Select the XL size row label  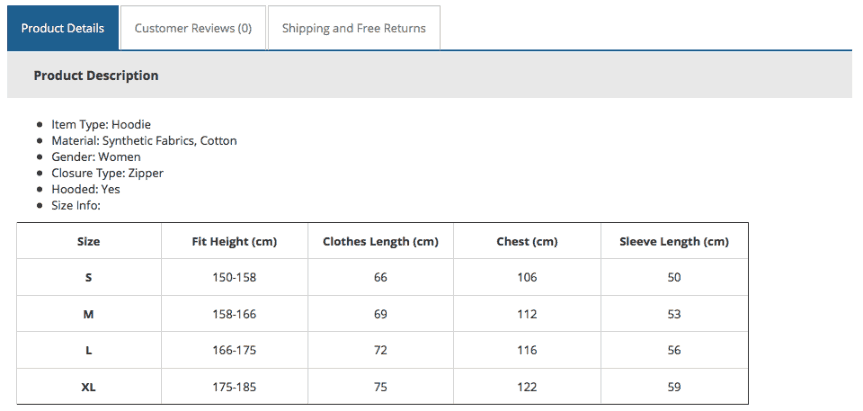pyautogui.click(x=89, y=387)
